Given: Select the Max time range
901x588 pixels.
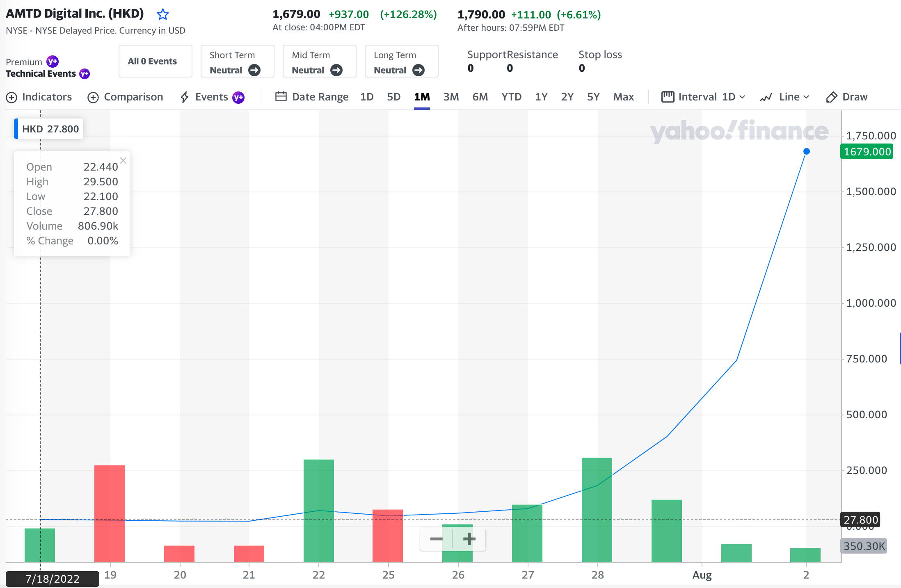Looking at the screenshot, I should pyautogui.click(x=623, y=97).
